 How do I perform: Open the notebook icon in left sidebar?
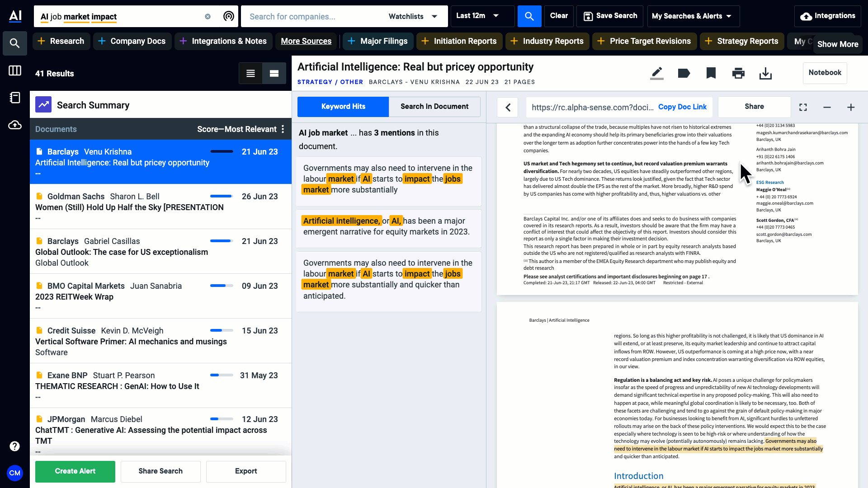[15, 98]
